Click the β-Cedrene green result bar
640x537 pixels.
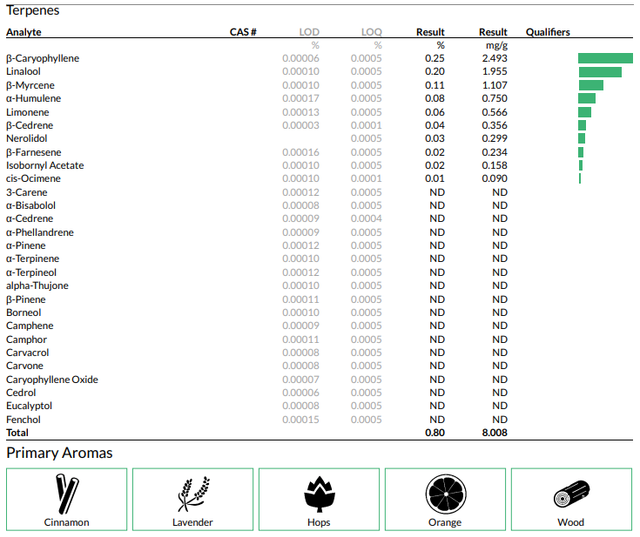click(x=582, y=125)
